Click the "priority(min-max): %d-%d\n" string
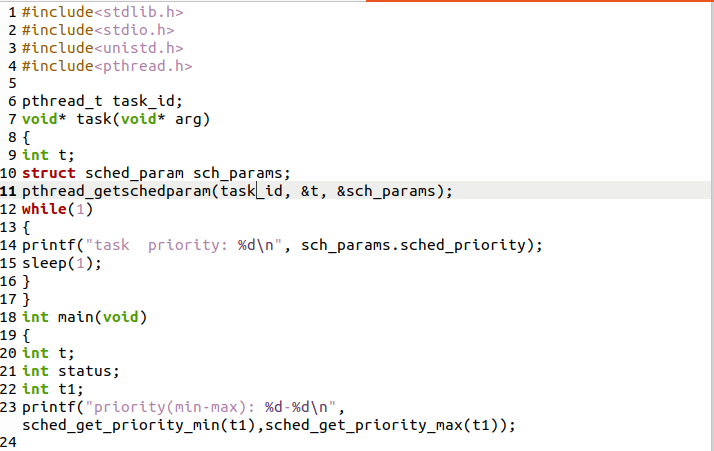This screenshot has width=714, height=451. [x=211, y=407]
